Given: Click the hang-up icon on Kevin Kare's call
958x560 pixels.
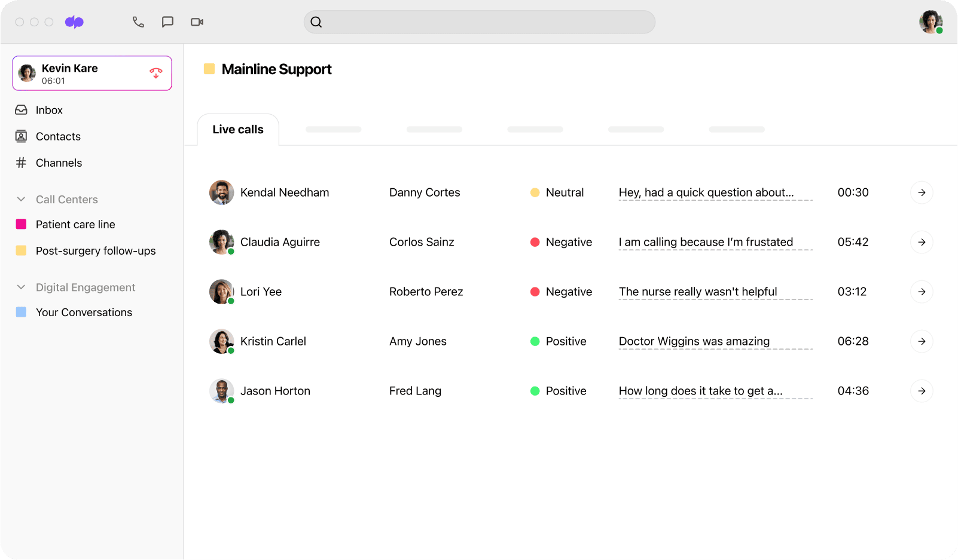Looking at the screenshot, I should (x=155, y=72).
